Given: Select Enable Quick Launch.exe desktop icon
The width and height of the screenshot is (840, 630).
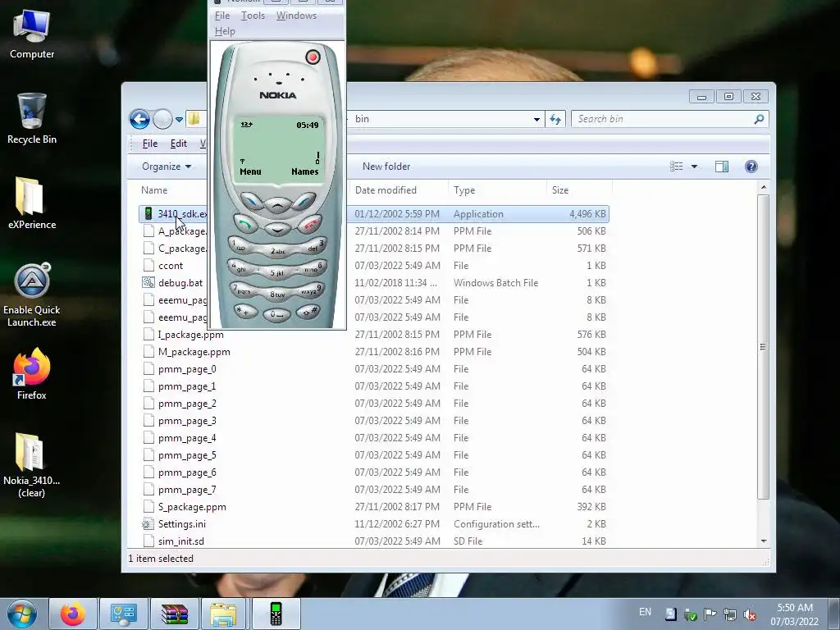Looking at the screenshot, I should tap(32, 294).
